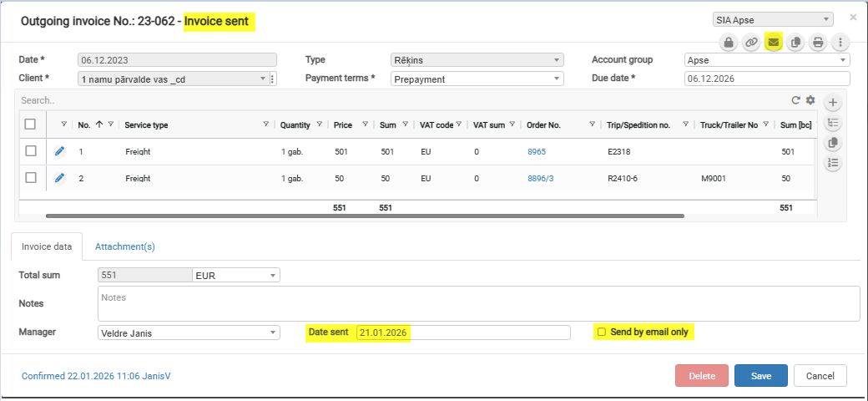This screenshot has width=868, height=401.
Task: Tick the select-all checkbox in grid header
Action: point(31,124)
